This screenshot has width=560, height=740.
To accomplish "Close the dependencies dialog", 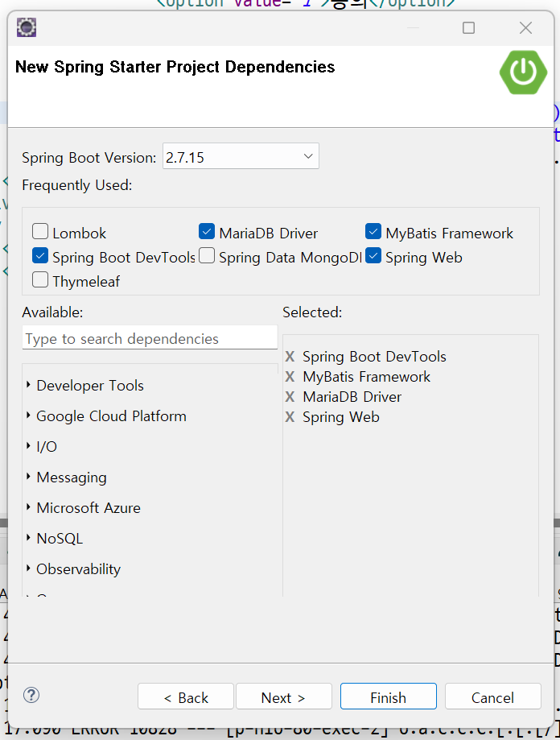I will pos(525,28).
